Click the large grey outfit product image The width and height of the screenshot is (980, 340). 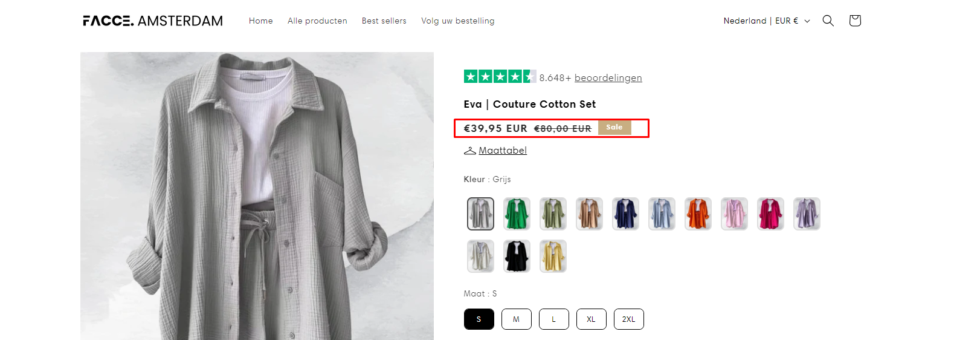257,195
